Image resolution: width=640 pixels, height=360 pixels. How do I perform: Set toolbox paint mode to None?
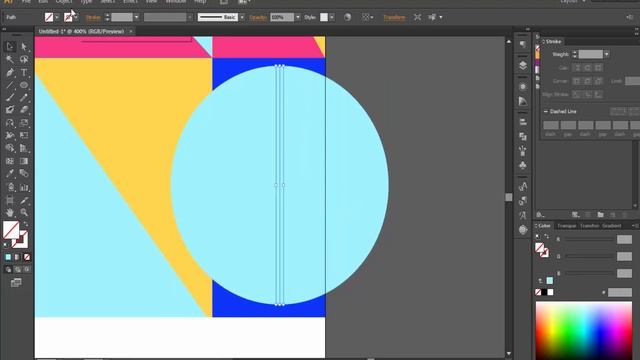(x=27, y=257)
